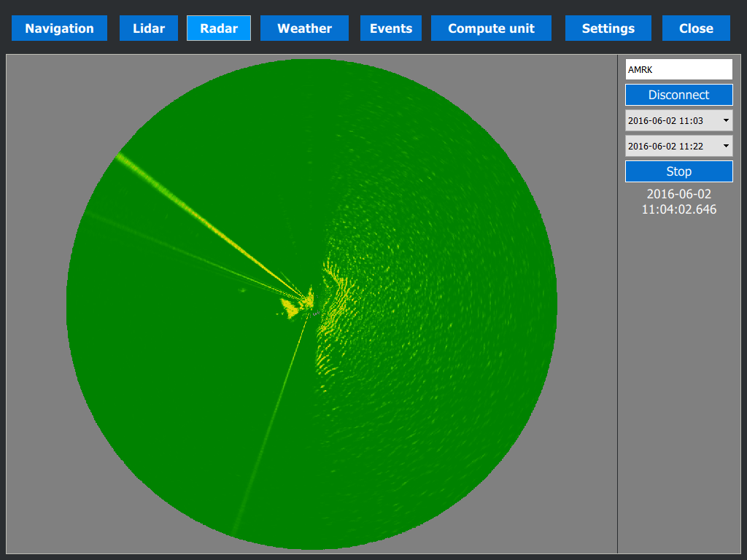This screenshot has width=747, height=560.
Task: Open the Navigation tab
Action: pyautogui.click(x=59, y=28)
